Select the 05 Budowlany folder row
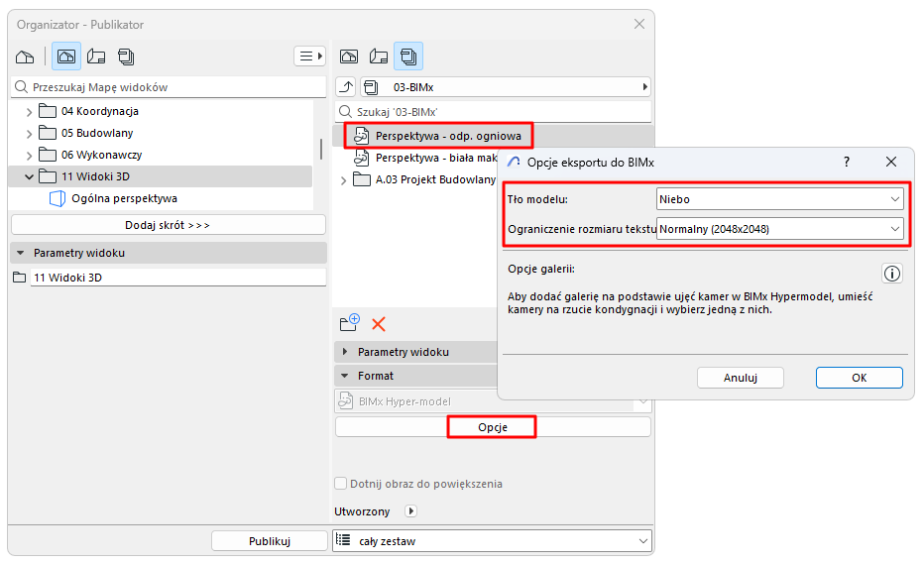924x564 pixels. click(161, 133)
